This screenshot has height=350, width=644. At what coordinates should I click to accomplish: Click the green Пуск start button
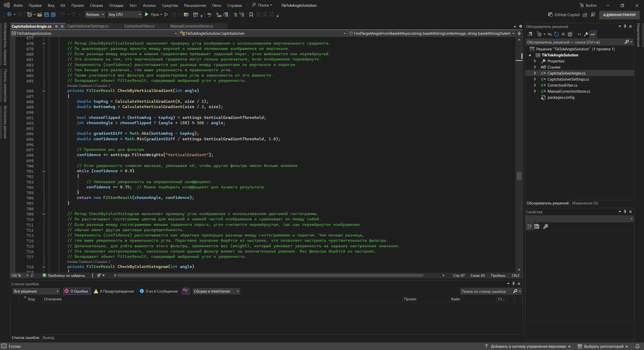point(147,15)
